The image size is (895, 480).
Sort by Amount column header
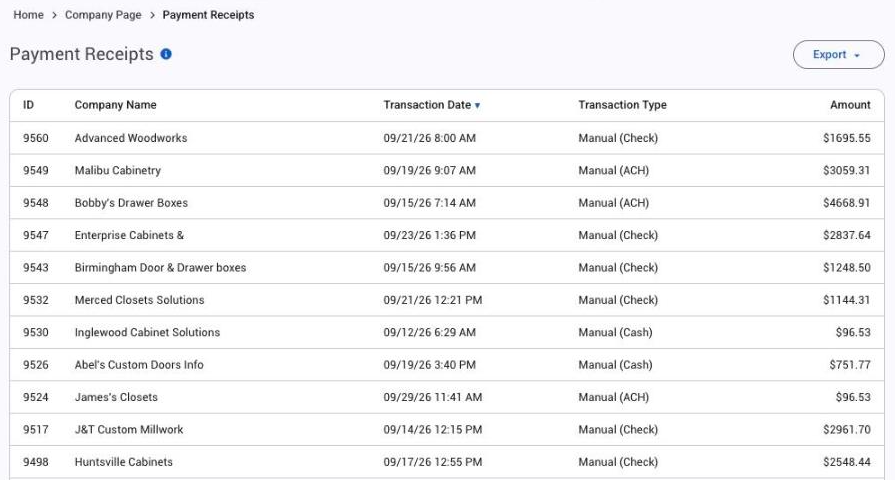tap(850, 105)
